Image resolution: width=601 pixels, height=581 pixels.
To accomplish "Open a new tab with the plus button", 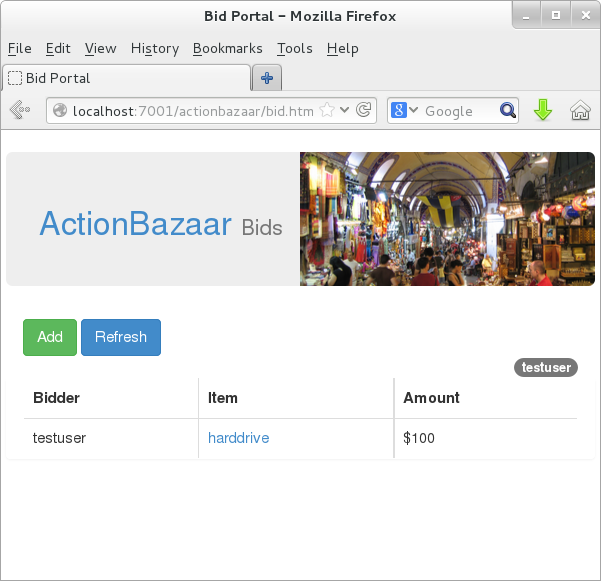I will click(267, 78).
